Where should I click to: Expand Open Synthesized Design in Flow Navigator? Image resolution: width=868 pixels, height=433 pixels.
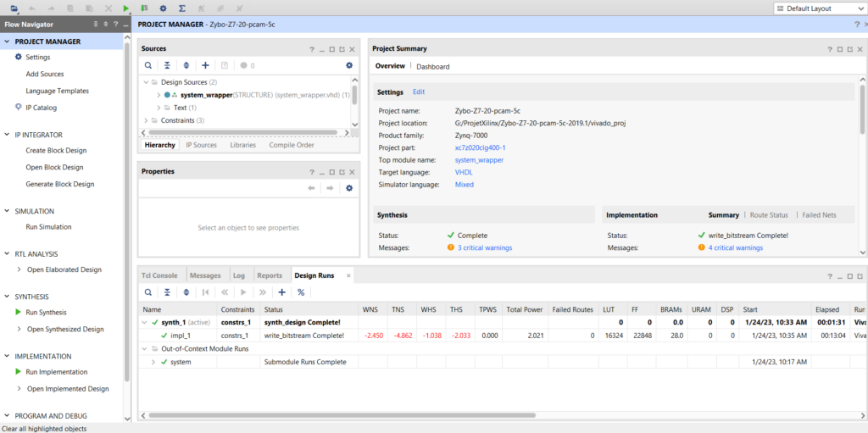click(x=19, y=329)
